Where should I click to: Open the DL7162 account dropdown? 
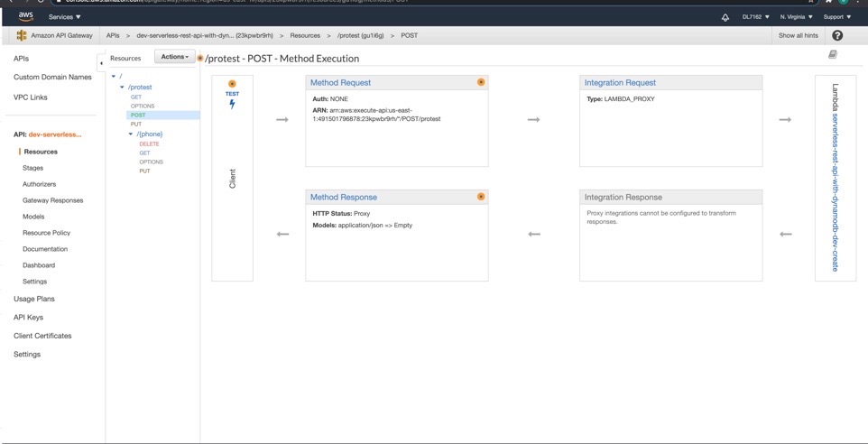tap(755, 17)
